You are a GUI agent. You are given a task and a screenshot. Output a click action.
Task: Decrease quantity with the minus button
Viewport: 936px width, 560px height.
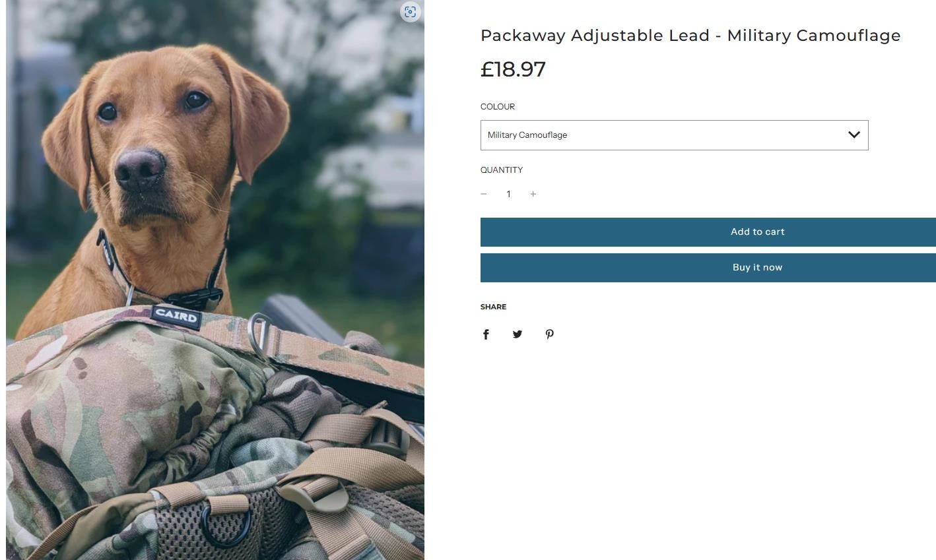click(x=484, y=194)
